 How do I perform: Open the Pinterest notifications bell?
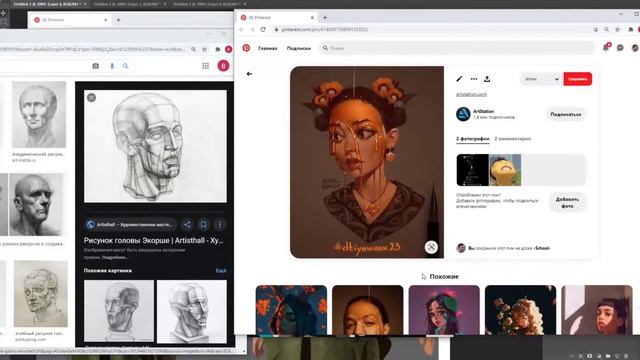click(x=606, y=48)
